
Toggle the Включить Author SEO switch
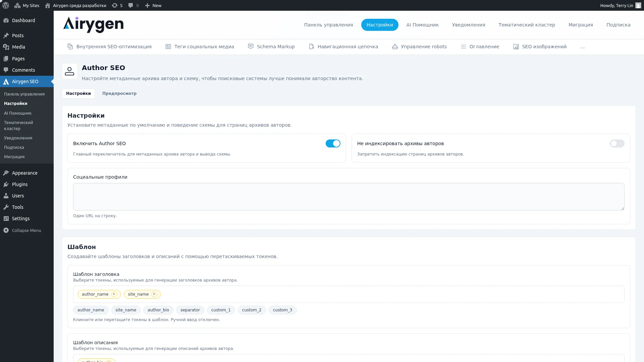(333, 143)
